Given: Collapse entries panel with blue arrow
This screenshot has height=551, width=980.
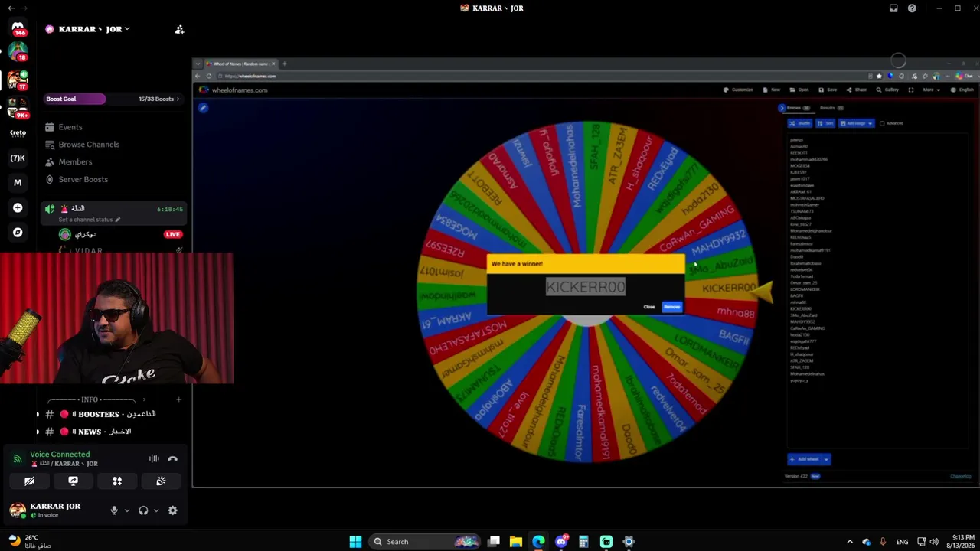Looking at the screenshot, I should click(x=781, y=108).
